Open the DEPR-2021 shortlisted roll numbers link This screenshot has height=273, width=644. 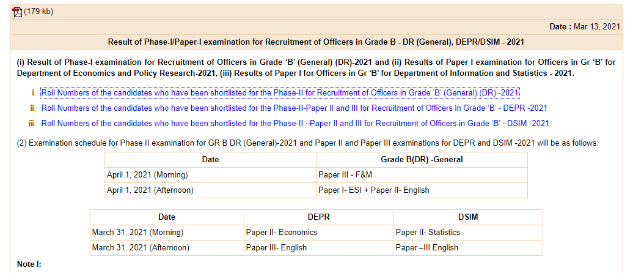[x=294, y=108]
